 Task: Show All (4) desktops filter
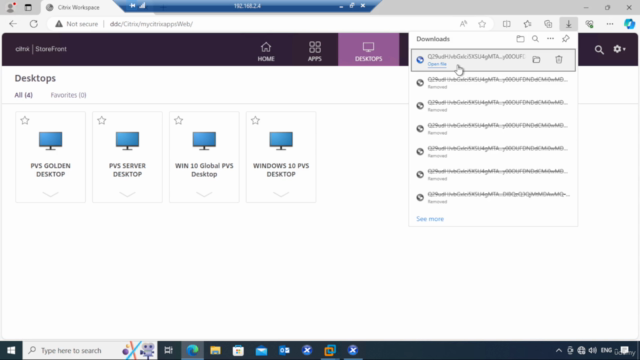[23, 95]
